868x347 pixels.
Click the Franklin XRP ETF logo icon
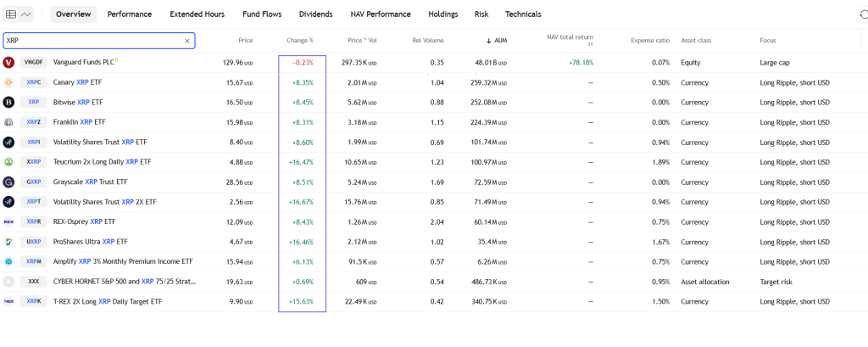(8, 122)
